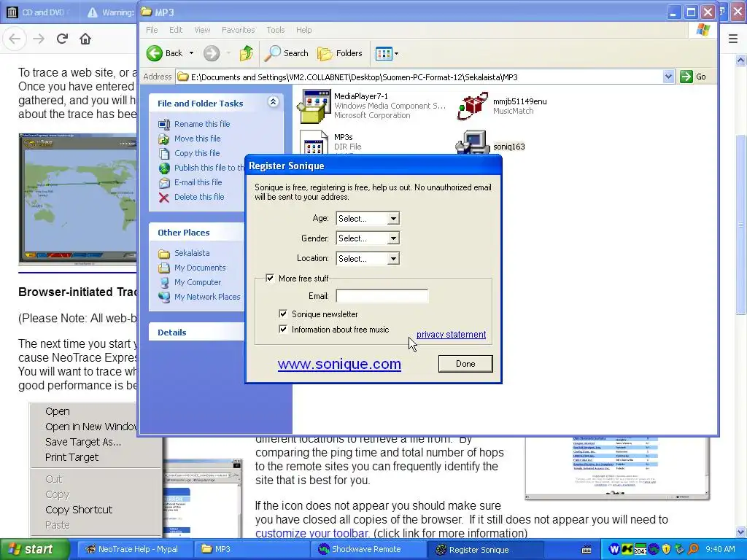Click the orange magnifier tray icon
The width and height of the screenshot is (747, 560).
click(693, 549)
